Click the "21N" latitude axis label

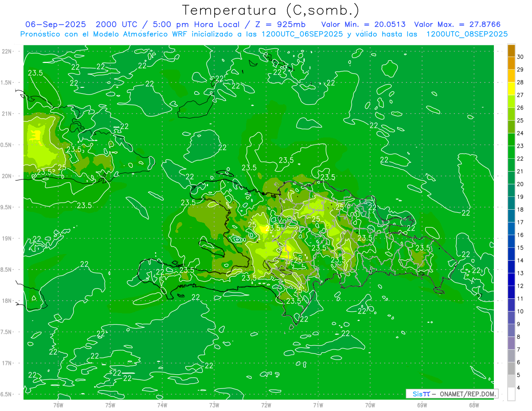click(7, 114)
